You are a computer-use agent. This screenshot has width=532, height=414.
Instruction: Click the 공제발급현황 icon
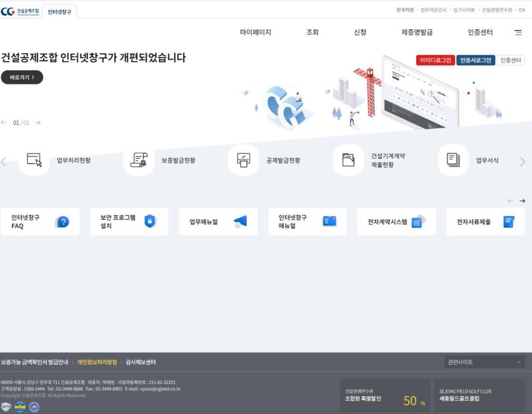pyautogui.click(x=243, y=160)
